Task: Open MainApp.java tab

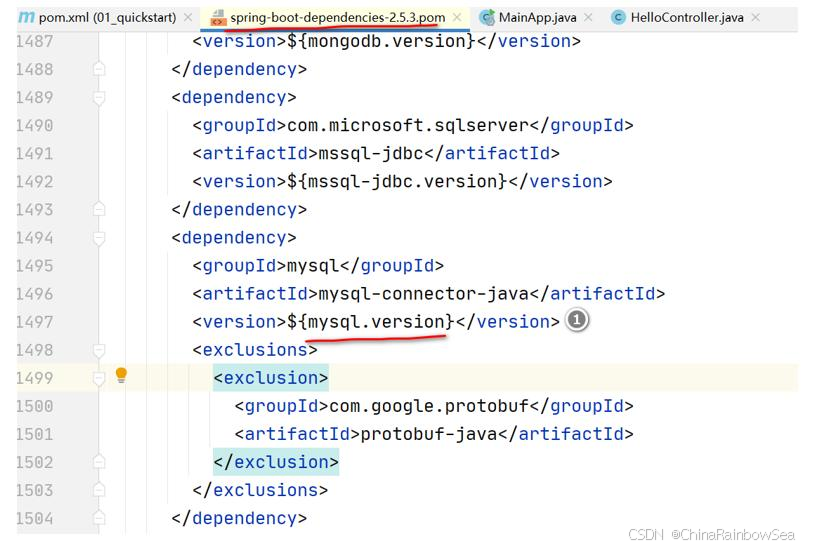Action: [x=537, y=17]
